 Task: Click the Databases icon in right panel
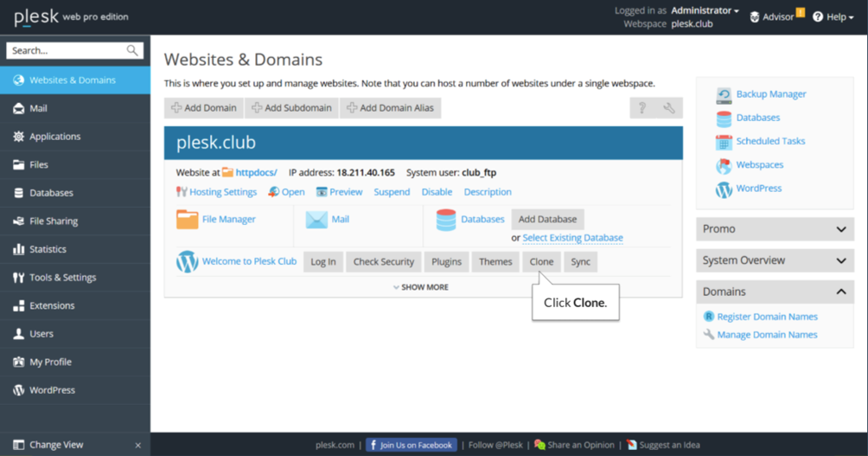[x=724, y=119]
